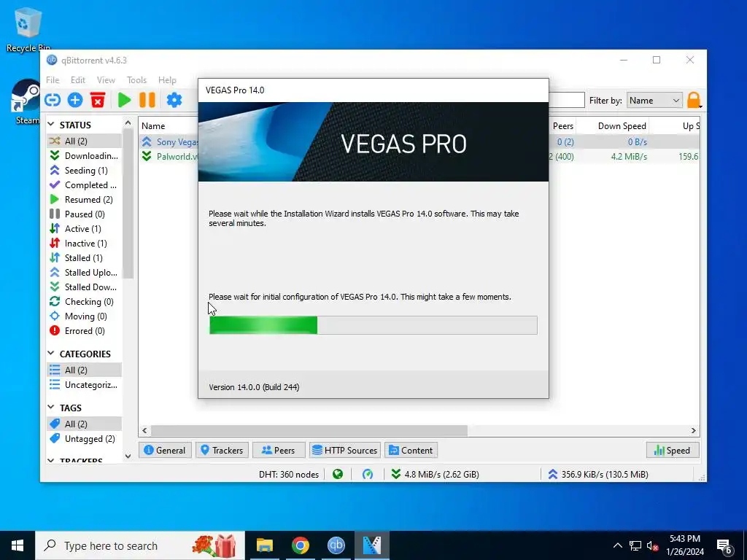Open the View menu
Viewport: 747px width, 560px height.
pos(106,80)
